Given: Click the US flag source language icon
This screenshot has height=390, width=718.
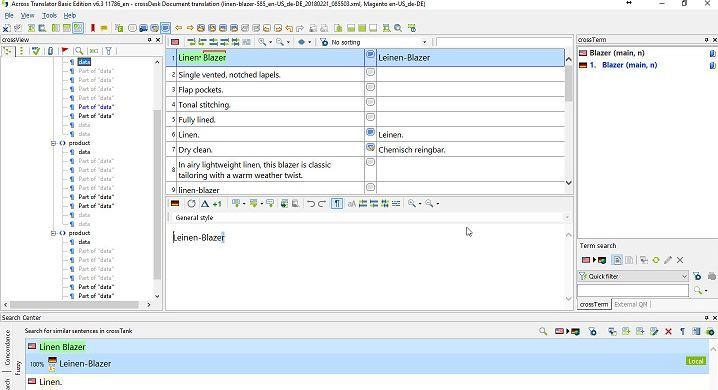Looking at the screenshot, I should click(x=175, y=42).
